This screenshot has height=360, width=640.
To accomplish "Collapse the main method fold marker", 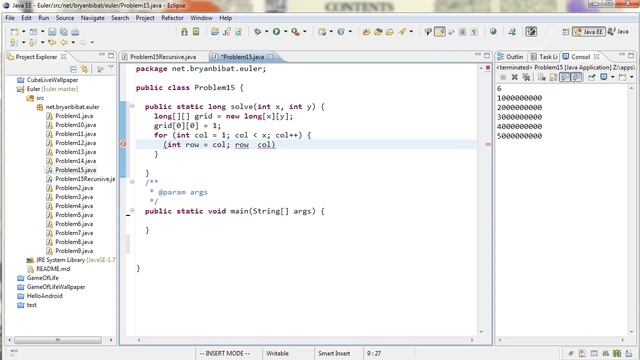I will [x=132, y=211].
